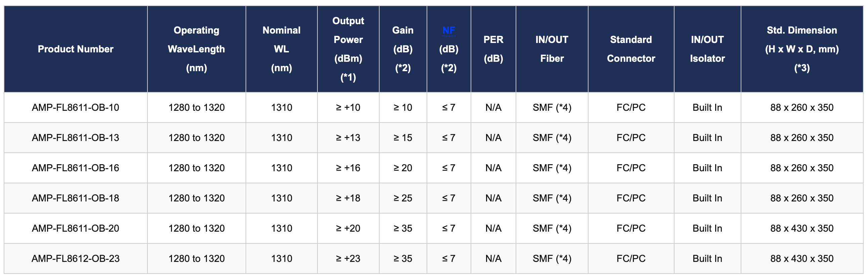Click AMP-FL8612-OB-23 product number
Screen dimensions: 868x278
click(76, 259)
